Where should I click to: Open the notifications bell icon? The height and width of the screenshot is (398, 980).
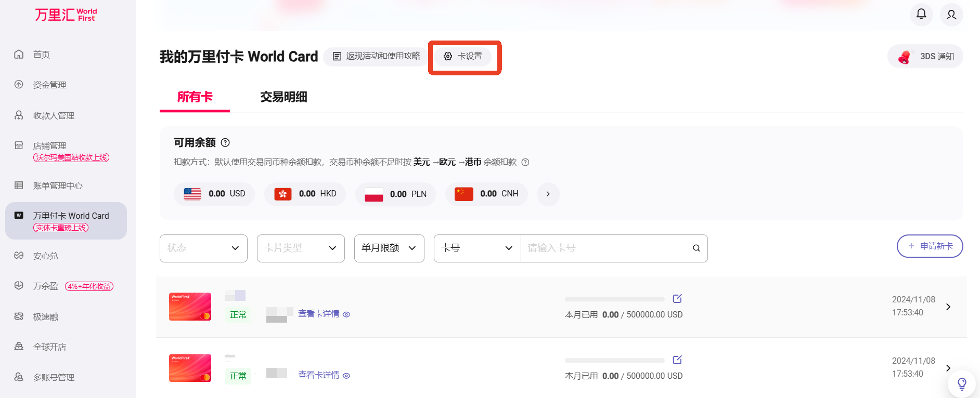coord(921,14)
